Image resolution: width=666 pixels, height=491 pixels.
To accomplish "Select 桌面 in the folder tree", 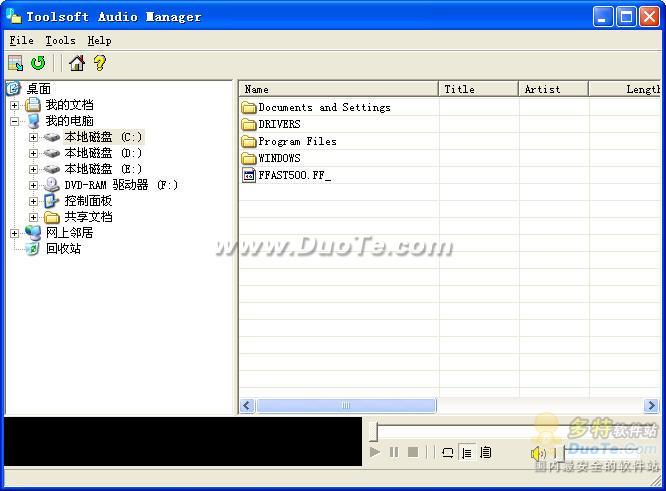I will [x=38, y=89].
